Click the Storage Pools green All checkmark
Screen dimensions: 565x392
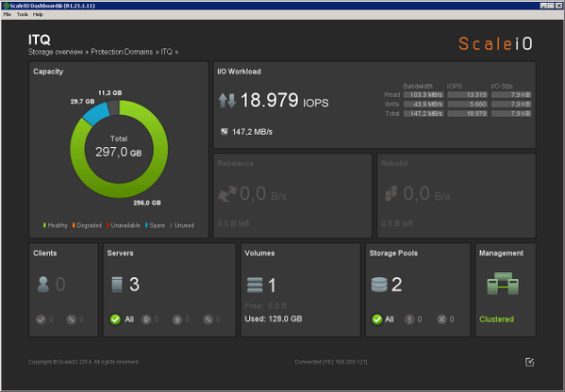click(377, 319)
